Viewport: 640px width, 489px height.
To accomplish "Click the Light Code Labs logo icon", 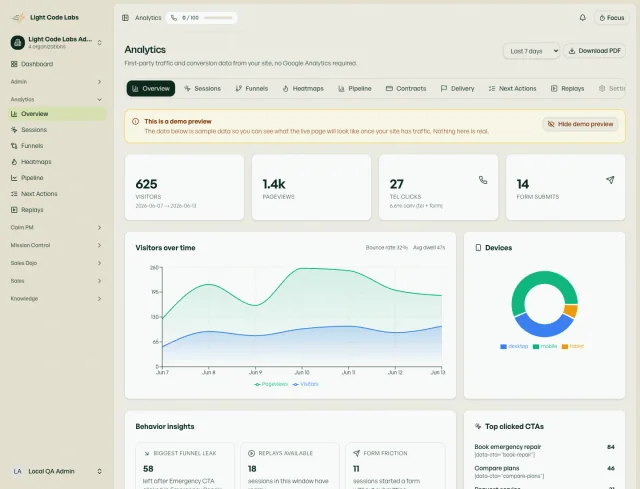I will [18, 18].
